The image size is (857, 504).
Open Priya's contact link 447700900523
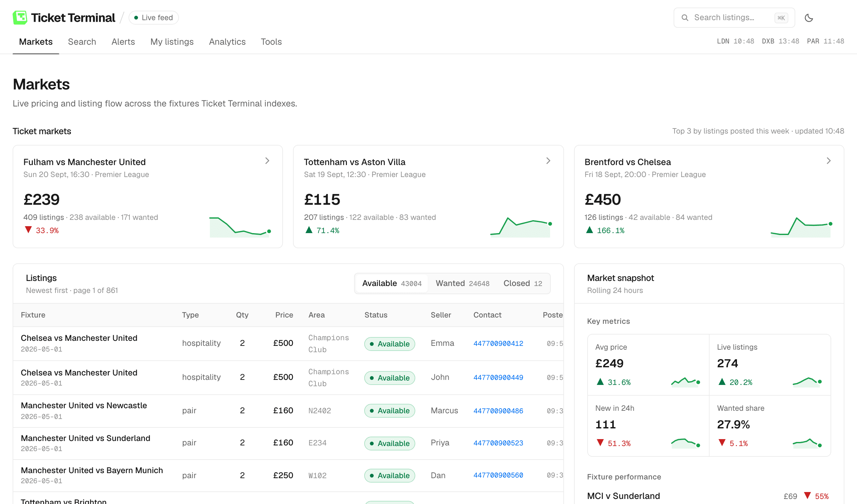[498, 443]
